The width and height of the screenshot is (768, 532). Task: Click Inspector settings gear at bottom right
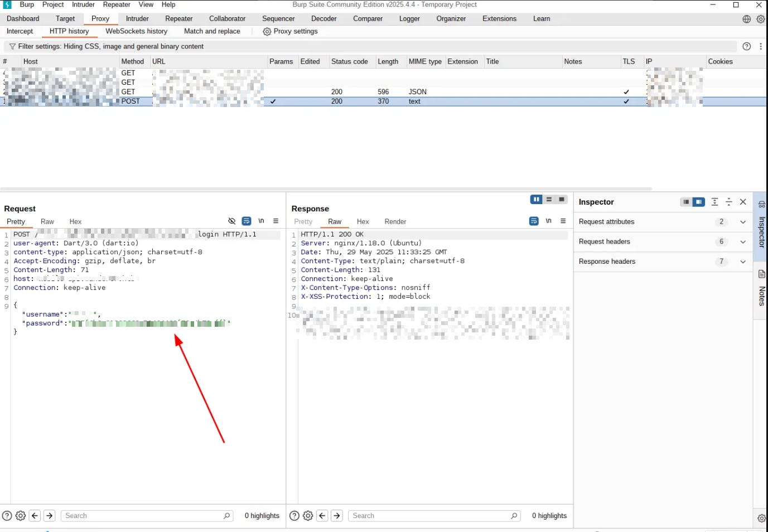pos(761,519)
